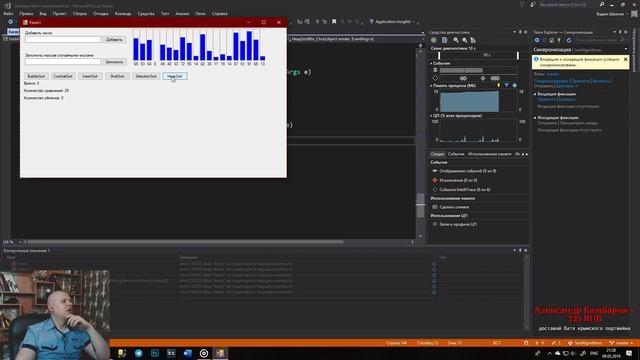
Task: Switch to the События diagnostics tab
Action: 456,154
